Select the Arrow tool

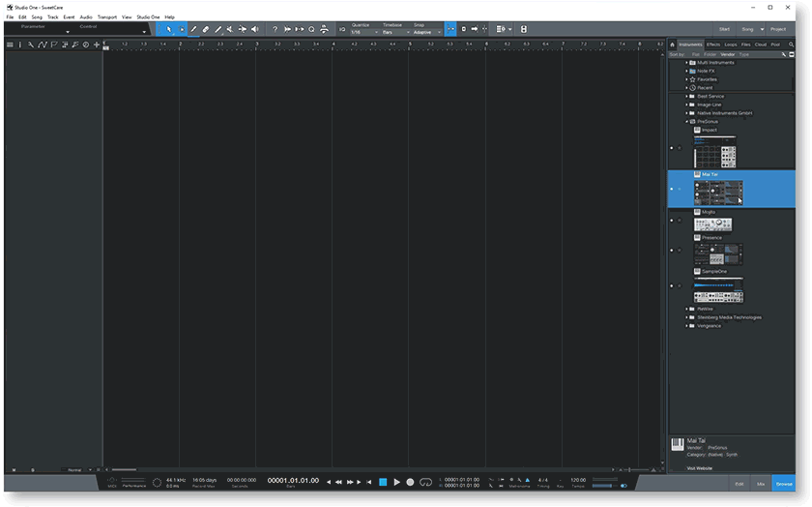click(169, 30)
